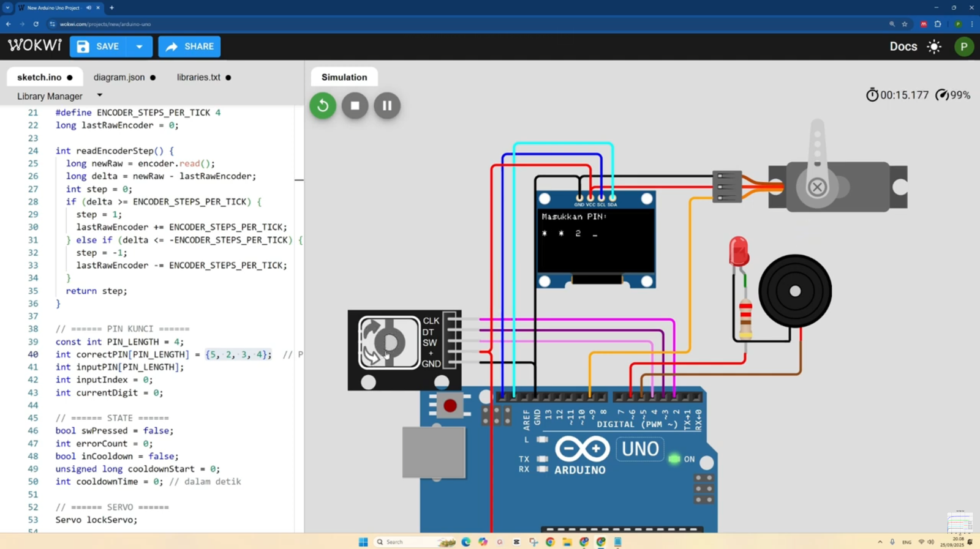980x549 pixels.
Task: Switch to the diagram.json tab
Action: (x=124, y=77)
